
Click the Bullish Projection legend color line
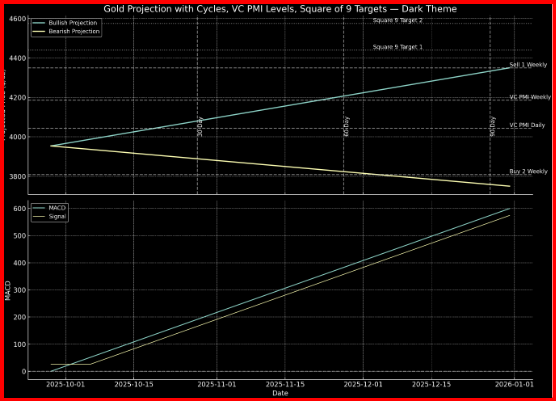(39, 23)
